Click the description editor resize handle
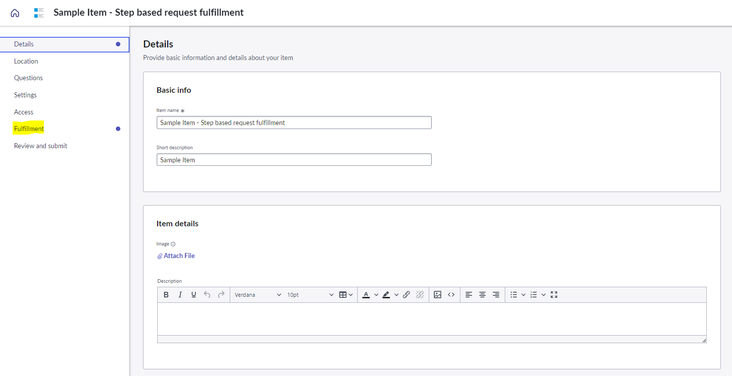Image resolution: width=732 pixels, height=376 pixels. point(704,340)
